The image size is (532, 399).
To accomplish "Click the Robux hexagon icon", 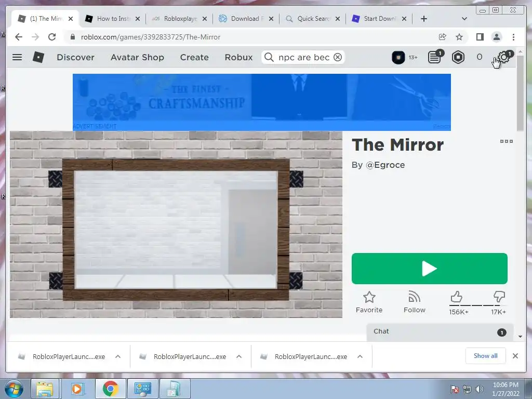I will [458, 57].
